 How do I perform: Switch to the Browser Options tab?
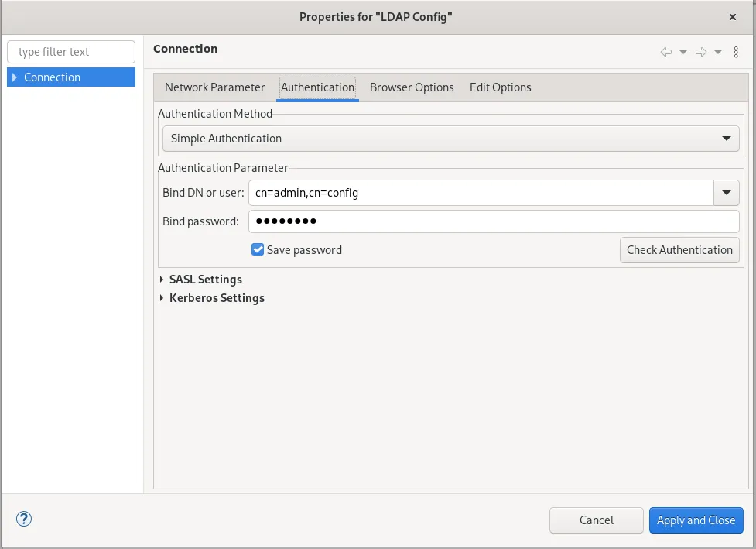coord(412,87)
